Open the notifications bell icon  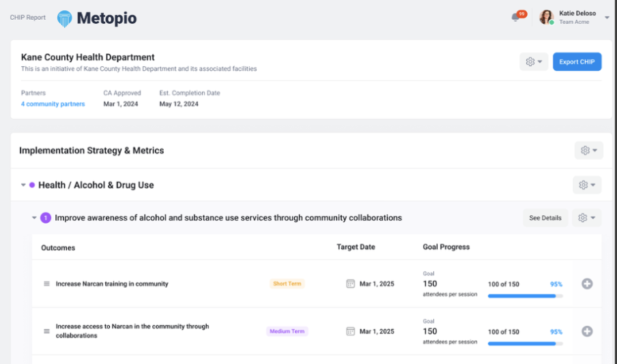515,17
